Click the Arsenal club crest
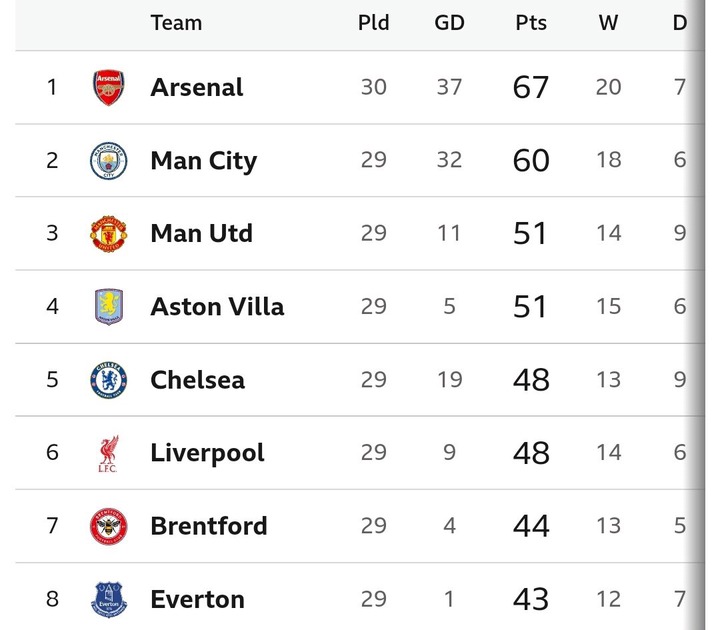Image resolution: width=720 pixels, height=630 pixels. [x=109, y=87]
